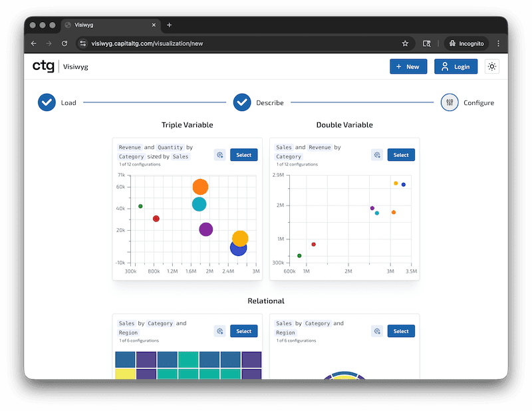The image size is (532, 411).
Task: Click the Describe step checkmark
Action: tap(242, 102)
